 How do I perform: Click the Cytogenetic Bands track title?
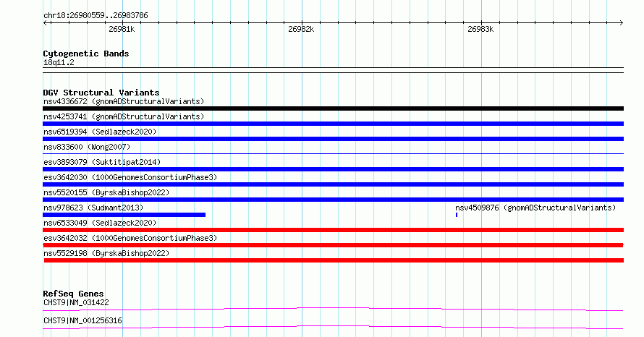tap(86, 54)
